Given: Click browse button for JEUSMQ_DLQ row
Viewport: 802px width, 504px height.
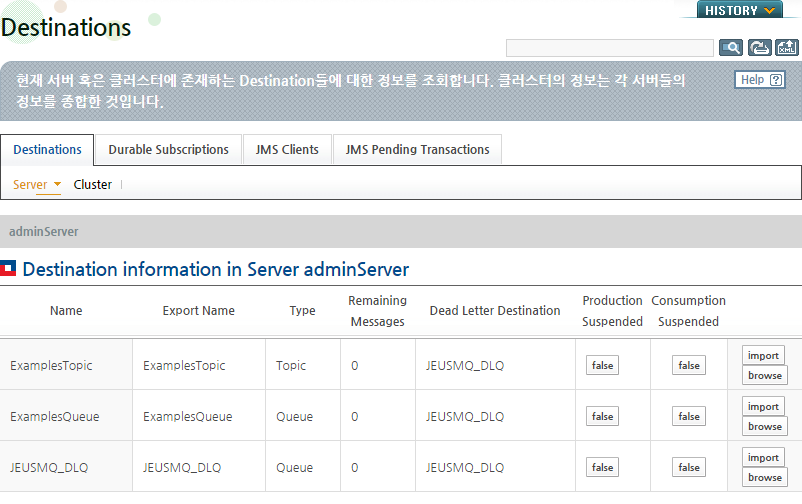Looking at the screenshot, I should [x=765, y=477].
